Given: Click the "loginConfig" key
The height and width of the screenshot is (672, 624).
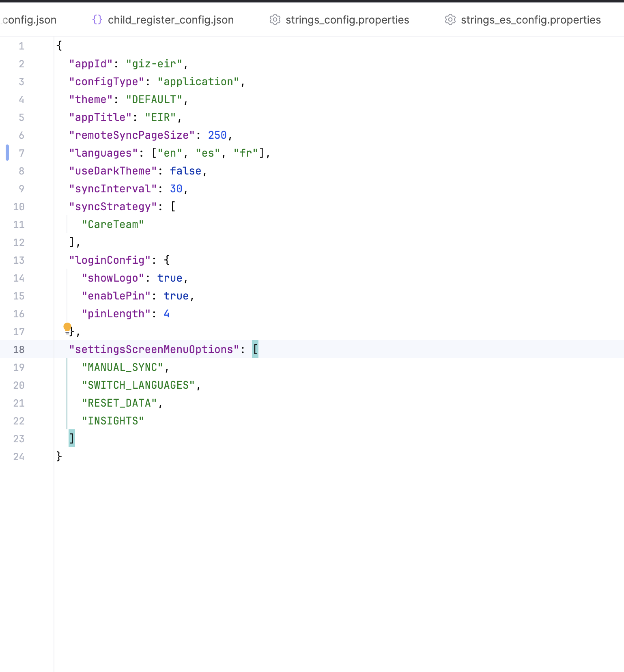Looking at the screenshot, I should click(x=110, y=260).
